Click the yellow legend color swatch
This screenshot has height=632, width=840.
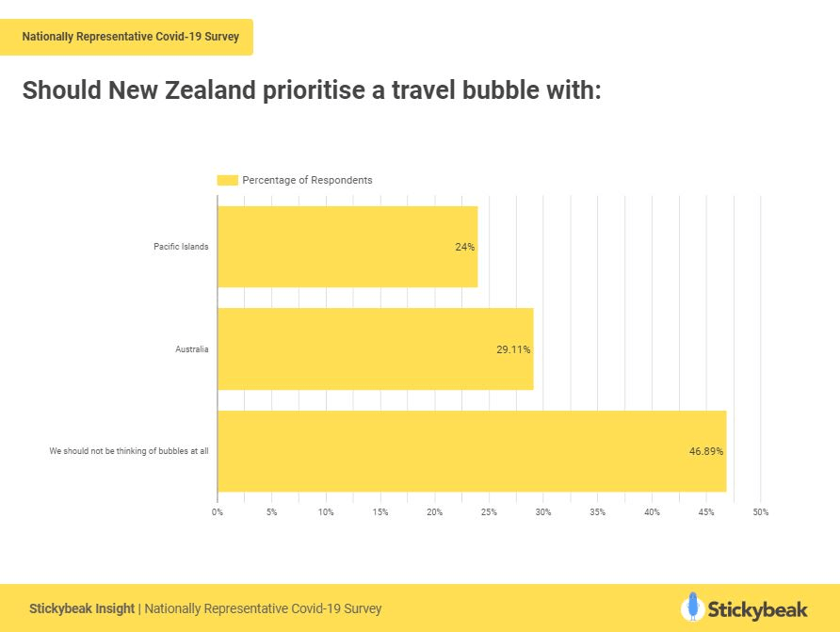pyautogui.click(x=227, y=180)
